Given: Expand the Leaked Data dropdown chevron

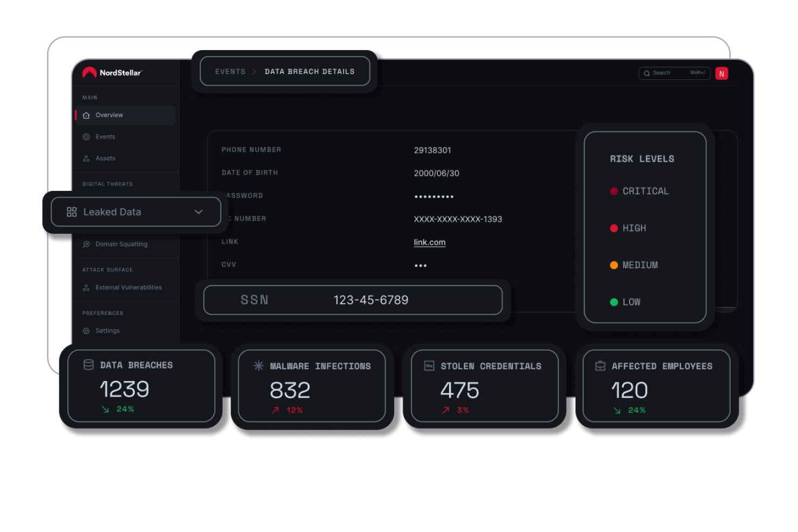Looking at the screenshot, I should tap(198, 212).
